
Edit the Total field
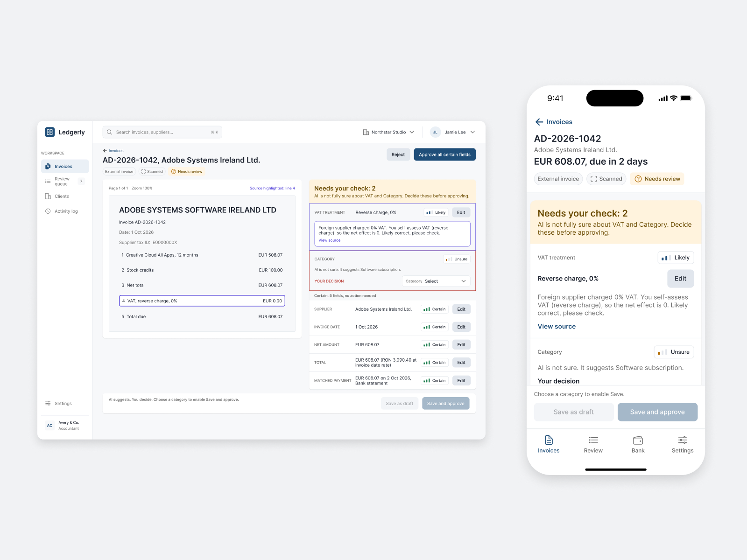coord(461,363)
